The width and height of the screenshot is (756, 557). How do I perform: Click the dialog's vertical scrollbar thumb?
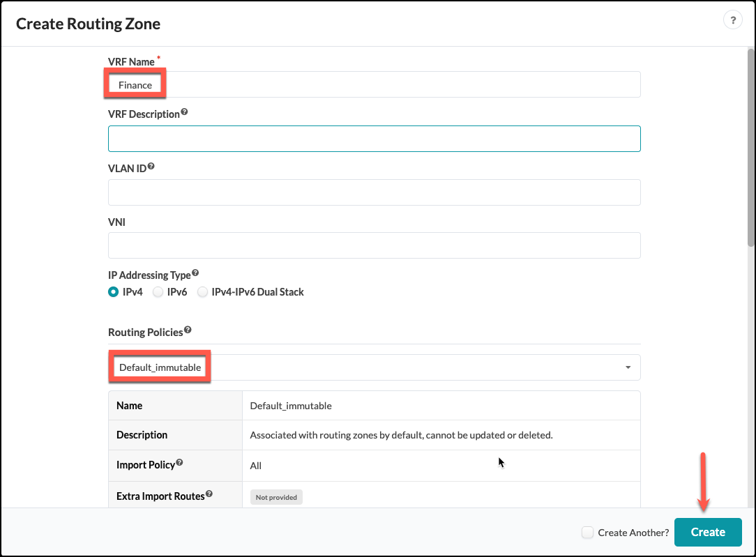[750, 146]
